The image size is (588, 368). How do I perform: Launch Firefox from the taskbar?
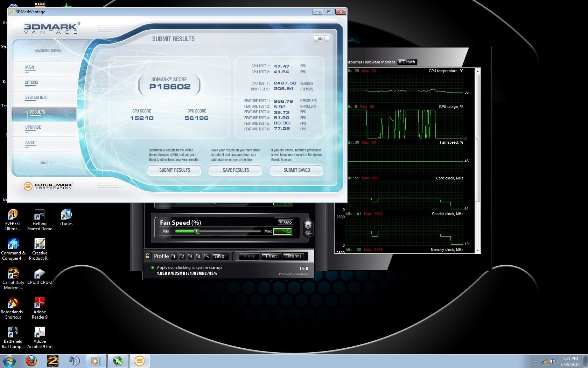tap(31, 361)
